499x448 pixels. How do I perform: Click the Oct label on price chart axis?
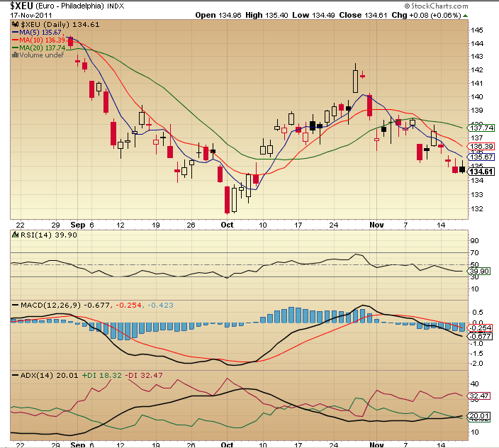[227, 225]
